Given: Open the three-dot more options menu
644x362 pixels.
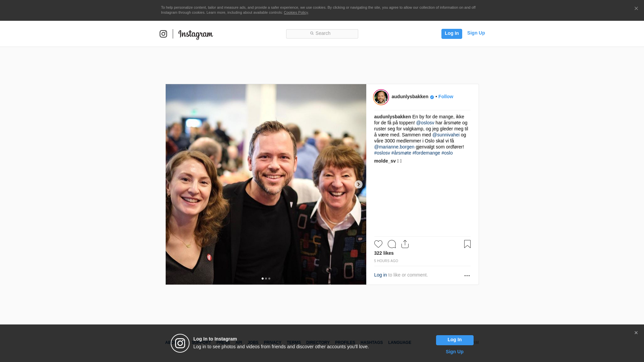Looking at the screenshot, I should click(x=467, y=276).
